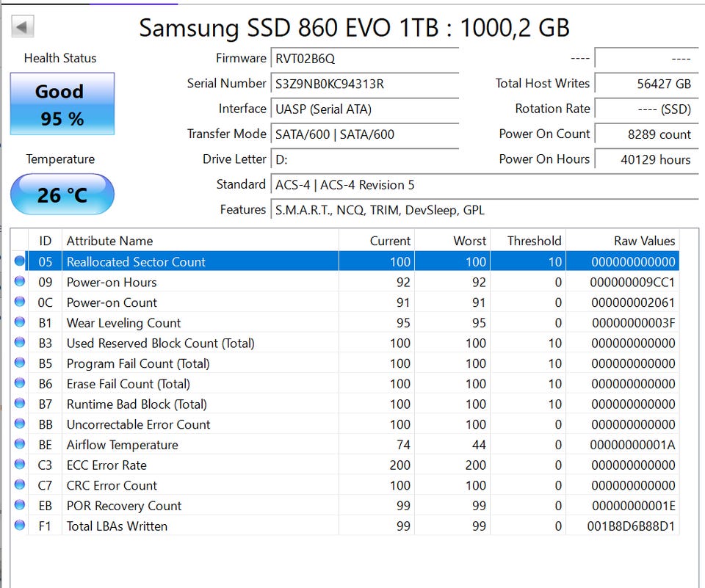
Task: Click the Samsung SSD 860 EVO 1TB title
Action: (354, 27)
